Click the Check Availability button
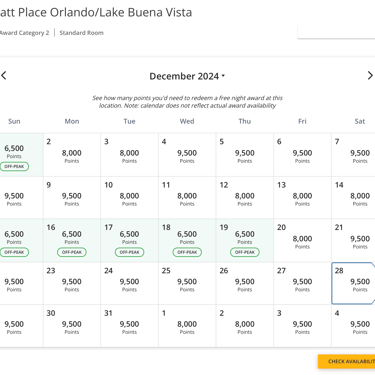 click(347, 361)
